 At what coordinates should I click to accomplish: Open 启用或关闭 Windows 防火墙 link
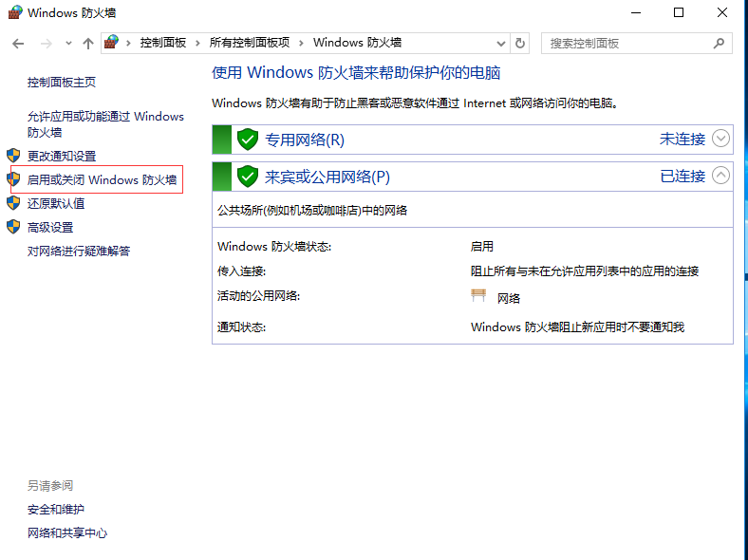click(x=103, y=179)
